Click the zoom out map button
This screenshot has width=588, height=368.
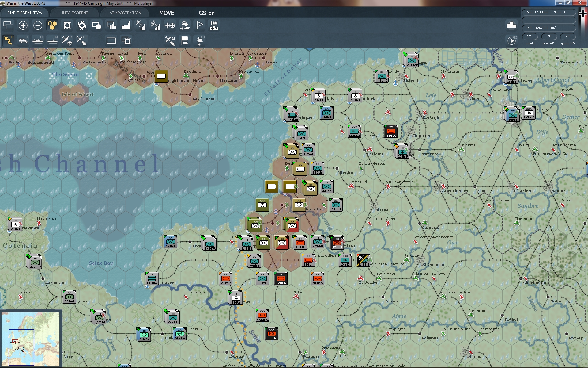[x=38, y=25]
